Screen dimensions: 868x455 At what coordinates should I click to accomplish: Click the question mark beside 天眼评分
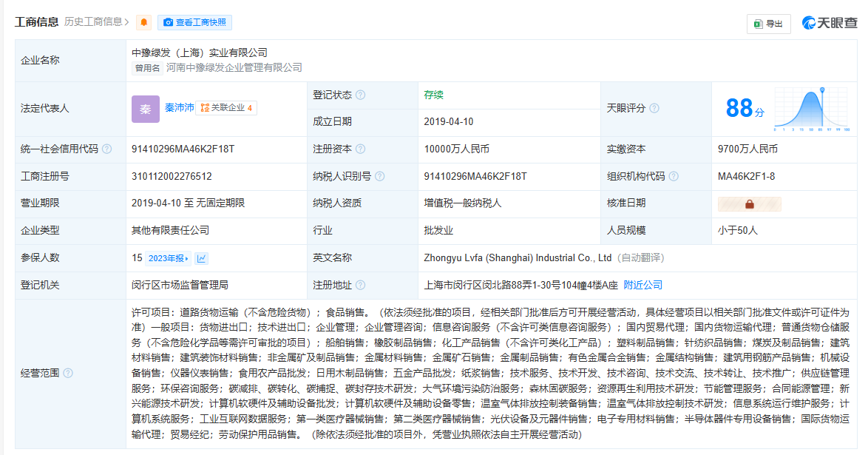654,109
